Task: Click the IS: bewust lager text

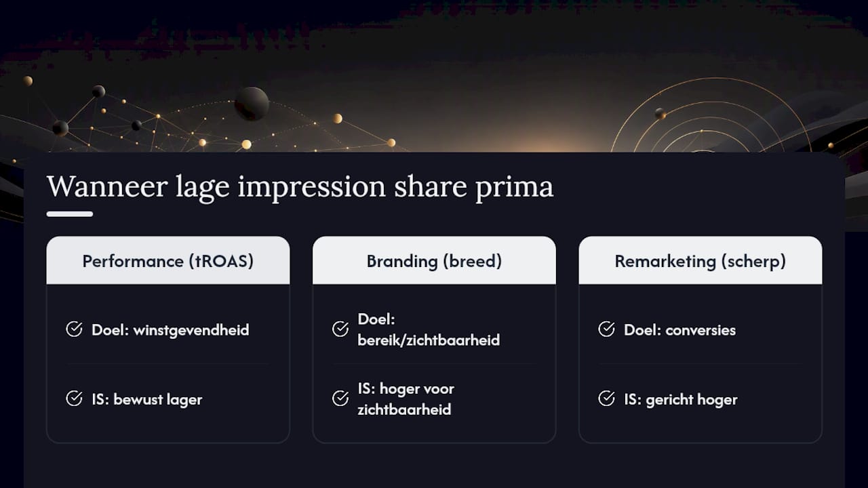Action: tap(147, 399)
